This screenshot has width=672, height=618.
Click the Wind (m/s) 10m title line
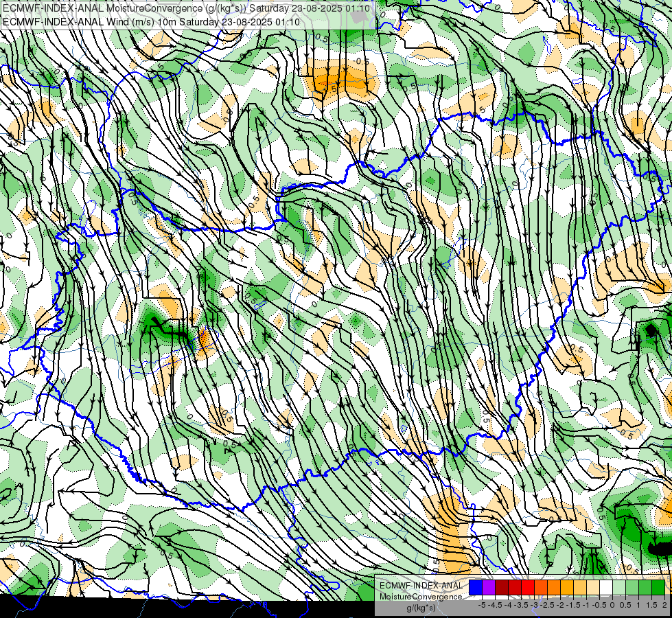151,21
